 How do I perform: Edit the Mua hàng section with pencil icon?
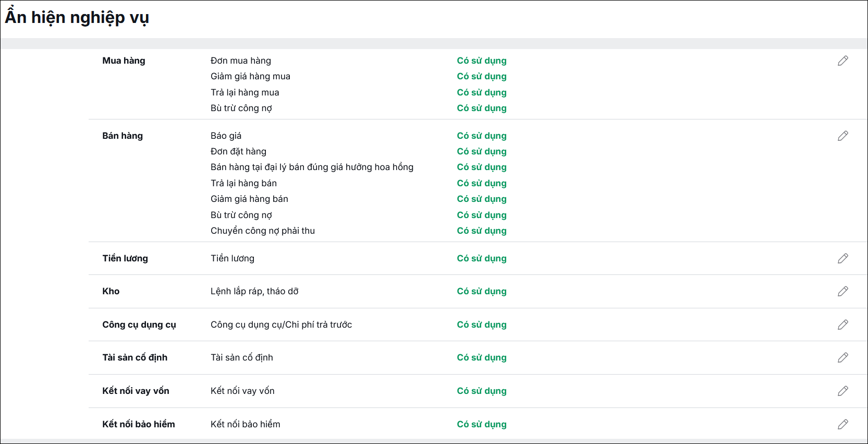[843, 61]
